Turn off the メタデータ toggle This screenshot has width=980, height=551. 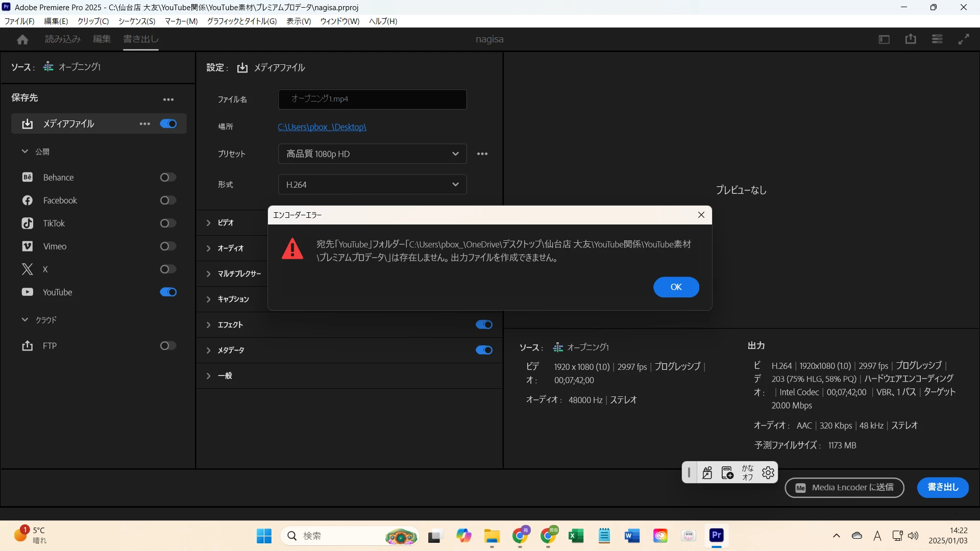pyautogui.click(x=484, y=350)
